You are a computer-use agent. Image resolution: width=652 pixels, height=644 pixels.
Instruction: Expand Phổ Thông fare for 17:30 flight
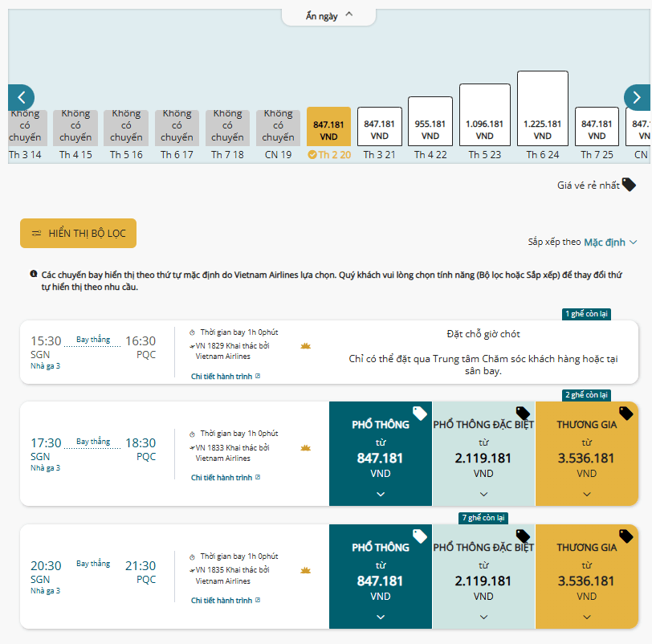pyautogui.click(x=381, y=454)
